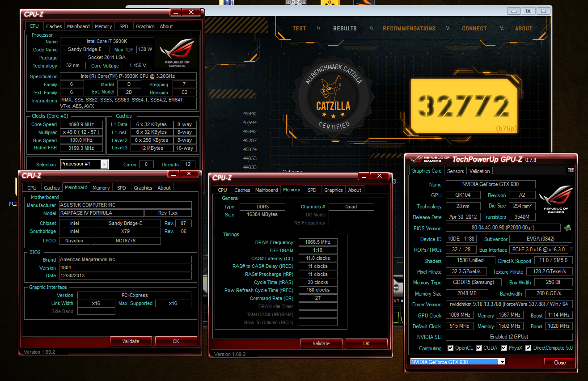Image resolution: width=588 pixels, height=381 pixels.
Task: Click the ROG logo in the GPU-Z window
Action: (x=555, y=199)
